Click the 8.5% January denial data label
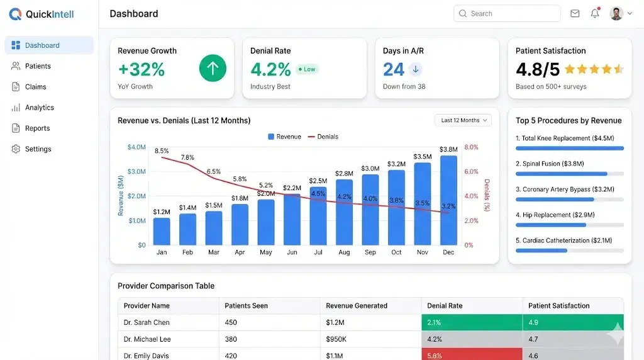Screen dimensions: 644x360 click(162, 151)
